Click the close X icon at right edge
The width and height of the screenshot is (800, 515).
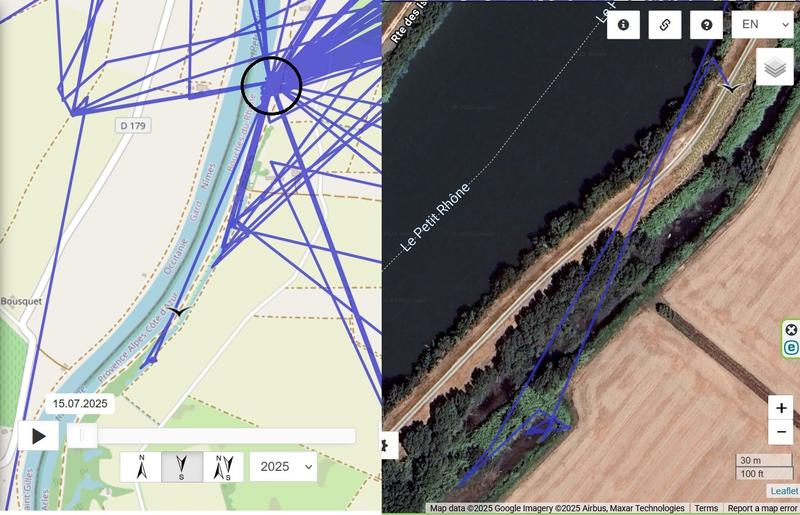(x=791, y=330)
